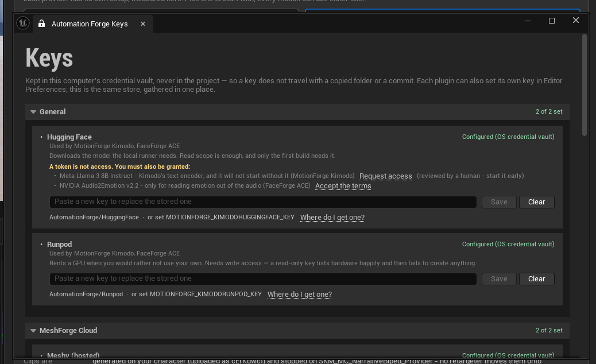The image size is (596, 364).
Task: Click MOTIONFORGE_KIMODOHUGGINGFACE_KEY variable text
Action: tap(230, 218)
